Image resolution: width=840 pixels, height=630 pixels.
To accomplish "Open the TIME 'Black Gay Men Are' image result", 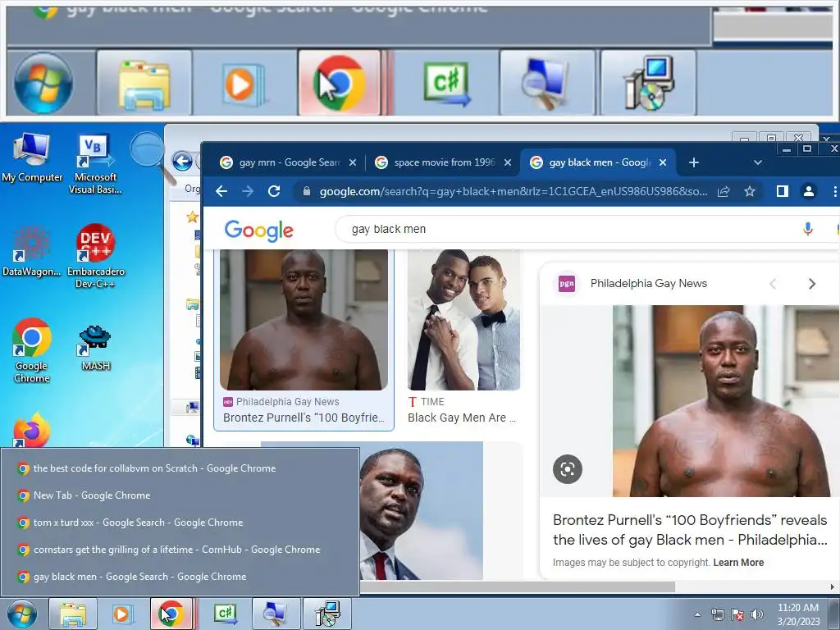I will pyautogui.click(x=463, y=337).
